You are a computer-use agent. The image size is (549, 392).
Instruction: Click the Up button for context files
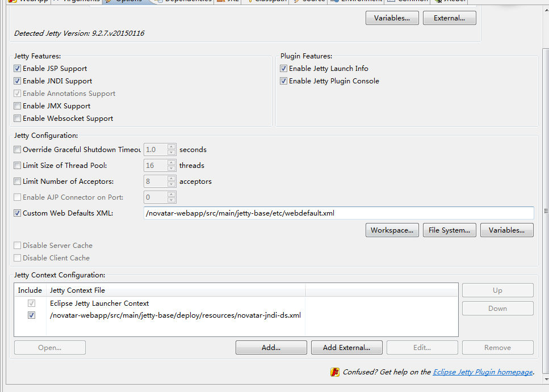[x=497, y=290]
